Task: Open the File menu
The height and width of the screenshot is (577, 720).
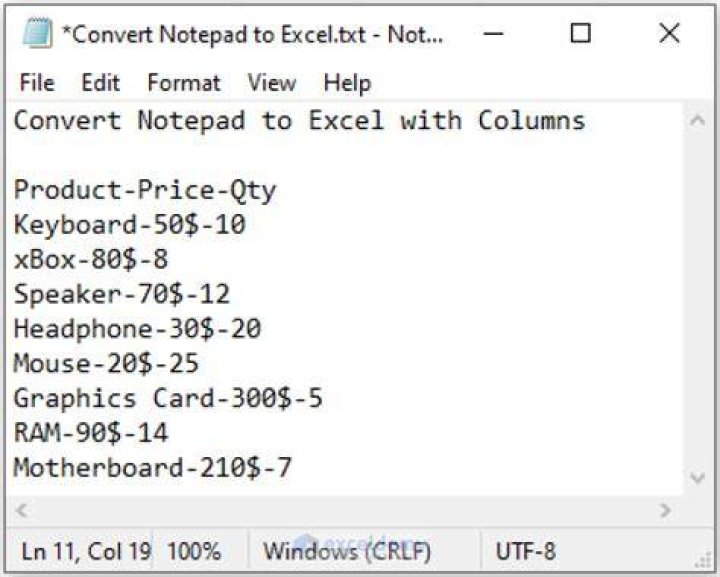Action: pyautogui.click(x=37, y=83)
